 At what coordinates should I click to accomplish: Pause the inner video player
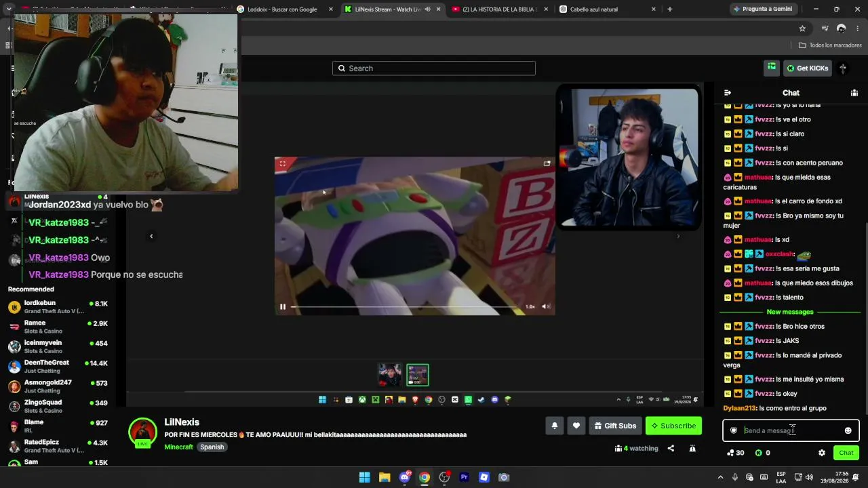click(283, 307)
